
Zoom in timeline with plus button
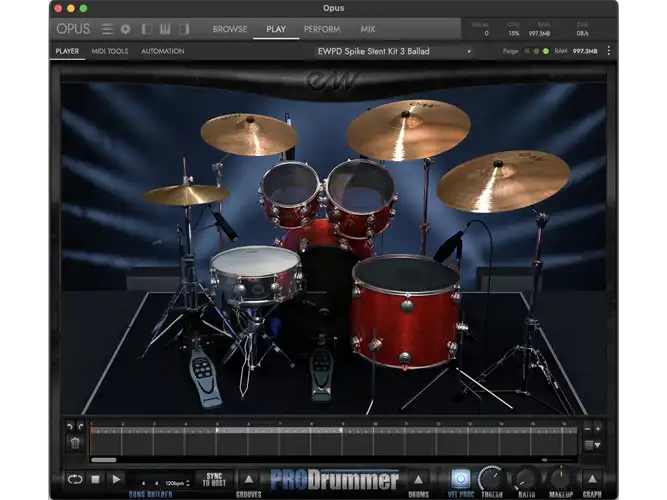pyautogui.click(x=598, y=429)
